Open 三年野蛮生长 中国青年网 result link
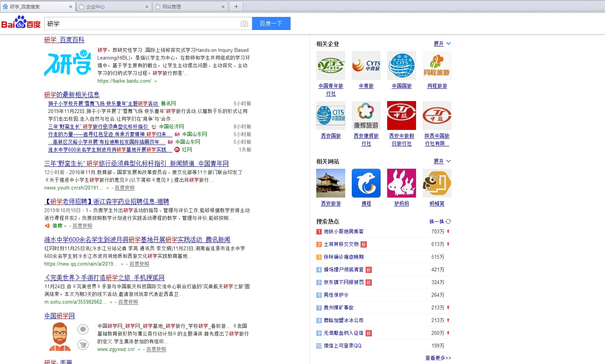605x364 pixels. coord(136,163)
